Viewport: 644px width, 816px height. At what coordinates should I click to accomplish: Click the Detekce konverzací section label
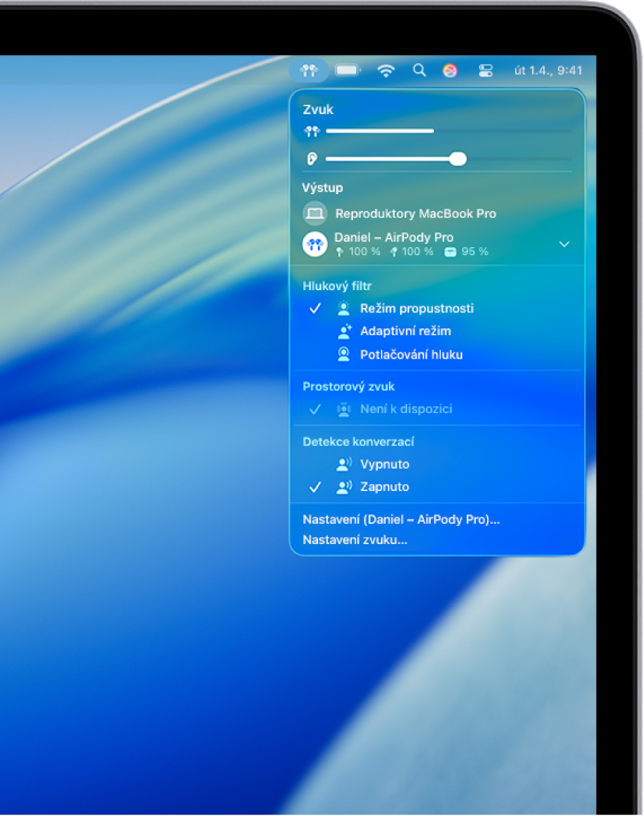tap(358, 442)
